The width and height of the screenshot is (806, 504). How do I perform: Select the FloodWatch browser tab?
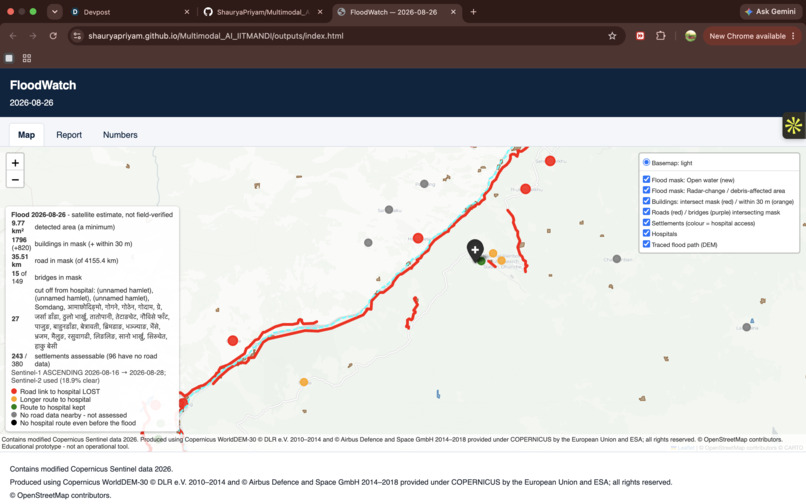(396, 12)
